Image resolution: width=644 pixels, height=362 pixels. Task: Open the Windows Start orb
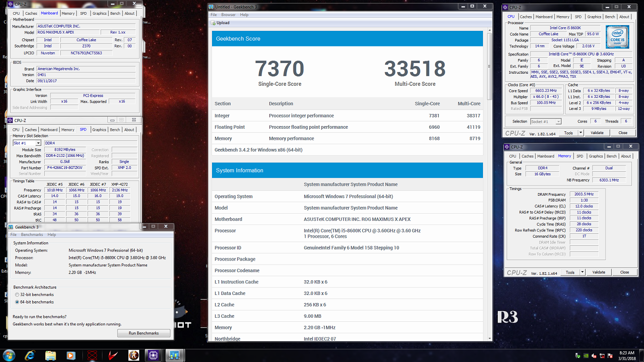(x=8, y=355)
